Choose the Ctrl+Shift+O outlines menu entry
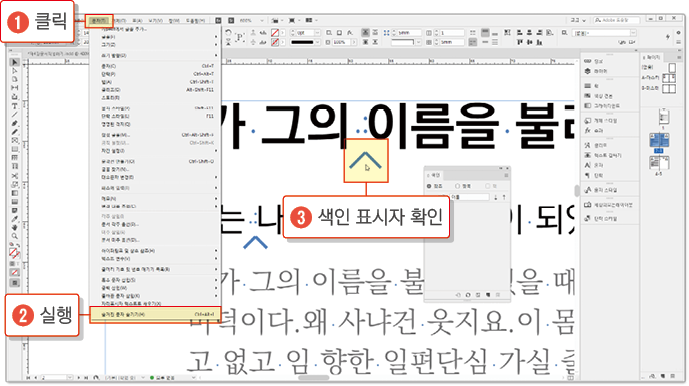This screenshot has width=689, height=386. pos(157,161)
